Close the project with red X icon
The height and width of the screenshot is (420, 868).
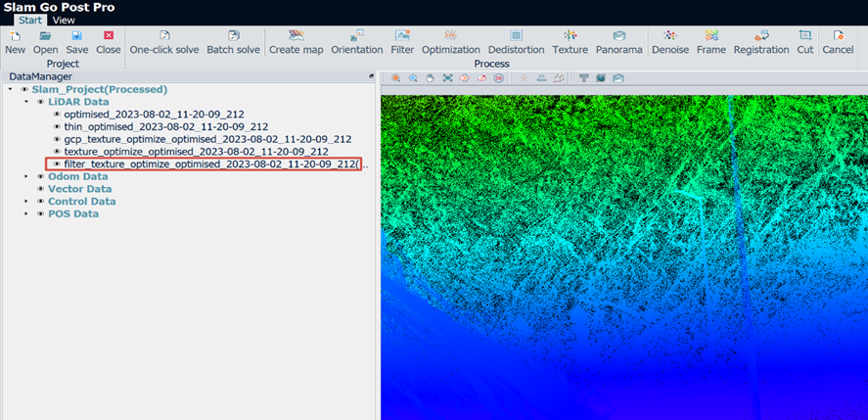pyautogui.click(x=108, y=43)
